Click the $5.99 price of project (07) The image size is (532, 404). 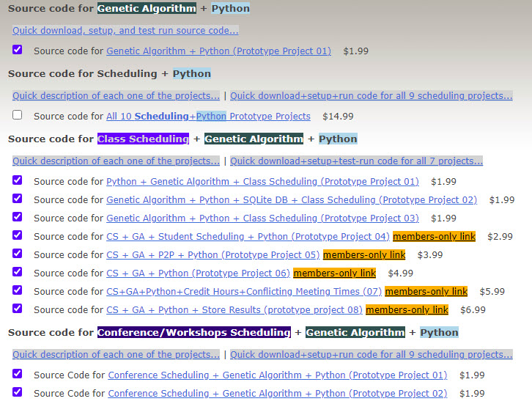point(492,292)
